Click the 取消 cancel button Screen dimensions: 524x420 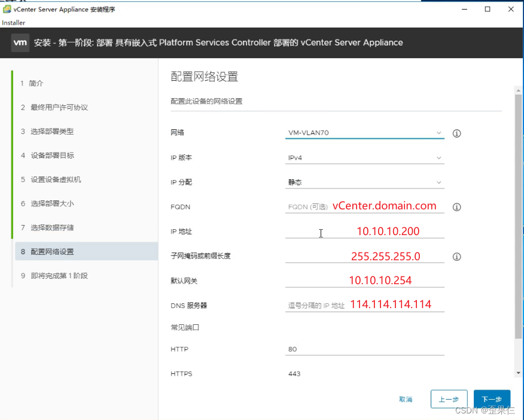tap(406, 399)
